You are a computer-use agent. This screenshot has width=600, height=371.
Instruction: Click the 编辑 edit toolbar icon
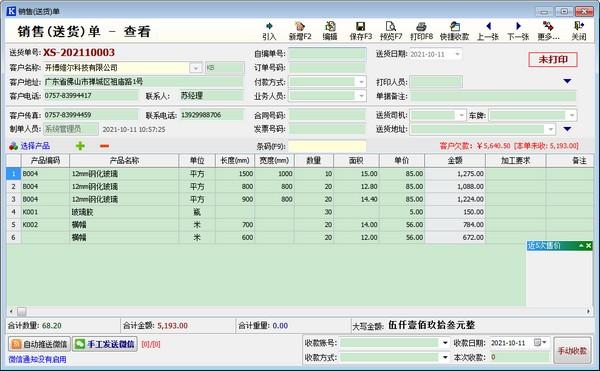[x=330, y=31]
